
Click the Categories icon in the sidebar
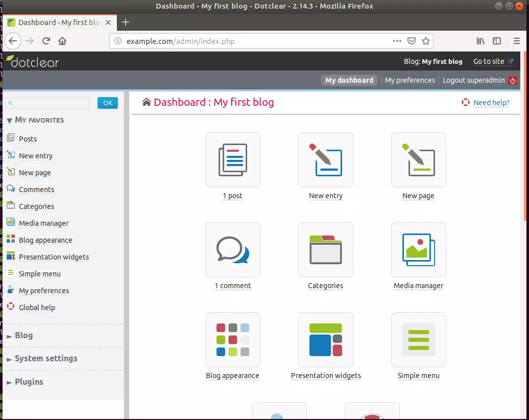pyautogui.click(x=11, y=205)
